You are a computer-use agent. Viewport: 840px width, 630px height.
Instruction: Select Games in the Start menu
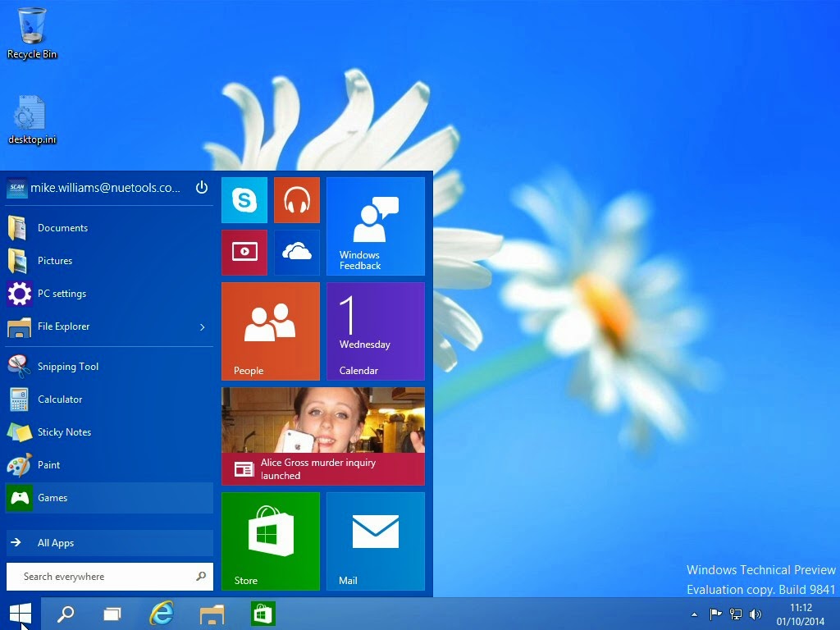click(52, 498)
